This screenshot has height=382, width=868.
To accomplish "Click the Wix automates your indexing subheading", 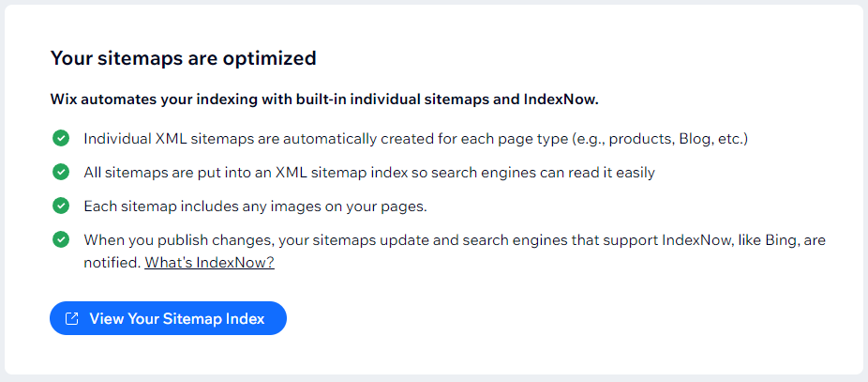I will point(323,99).
